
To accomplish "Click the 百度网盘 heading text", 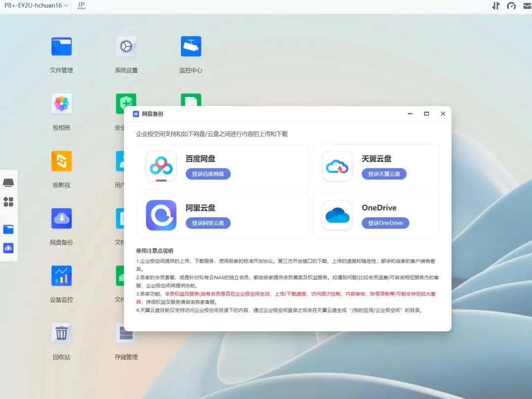I will (200, 159).
